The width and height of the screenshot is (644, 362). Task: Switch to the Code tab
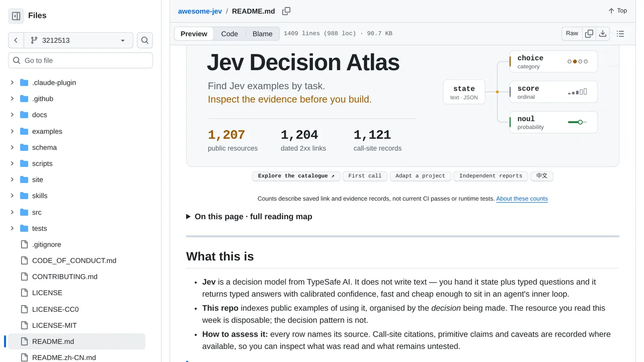click(x=229, y=34)
